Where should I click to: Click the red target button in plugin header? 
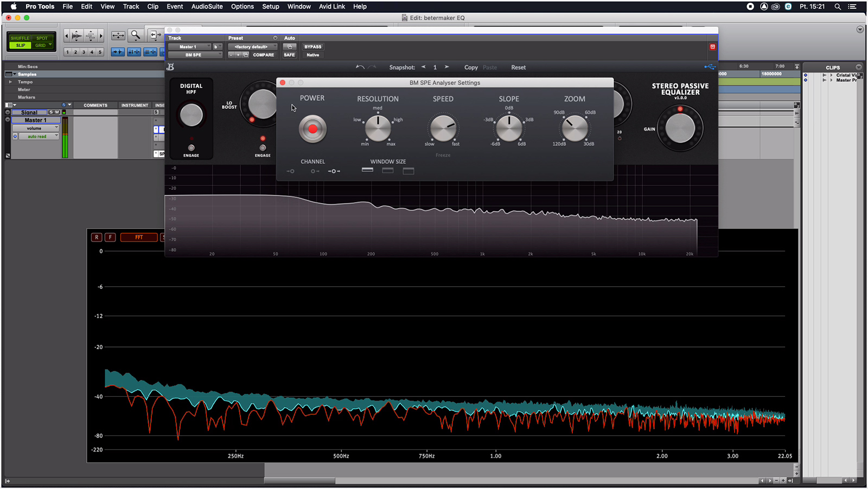pyautogui.click(x=713, y=47)
